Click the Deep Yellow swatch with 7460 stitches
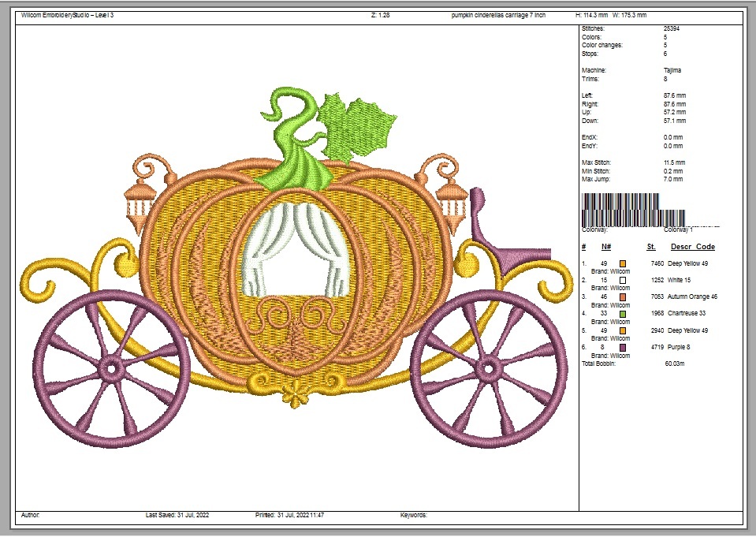Image resolution: width=756 pixels, height=537 pixels. [623, 264]
